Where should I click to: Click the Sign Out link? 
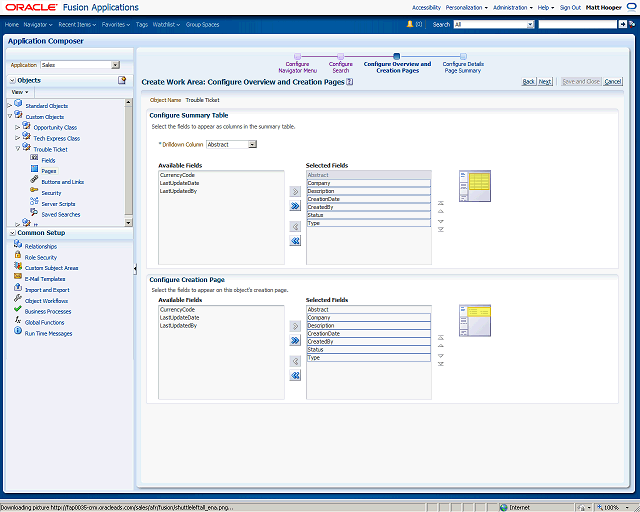570,7
